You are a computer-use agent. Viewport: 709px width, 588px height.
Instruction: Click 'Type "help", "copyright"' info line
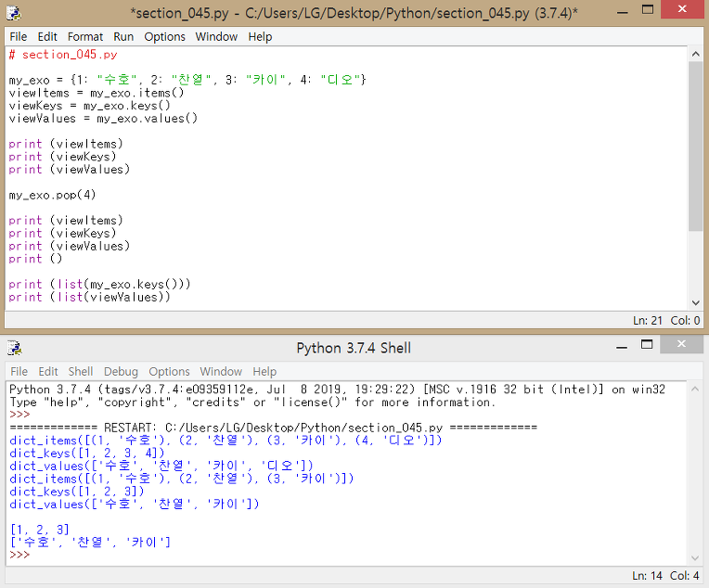click(252, 403)
